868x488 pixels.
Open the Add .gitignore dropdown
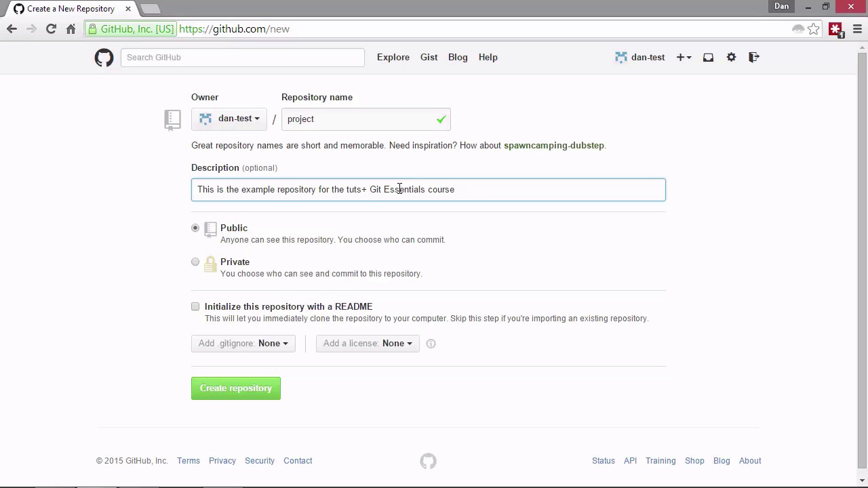[243, 344]
